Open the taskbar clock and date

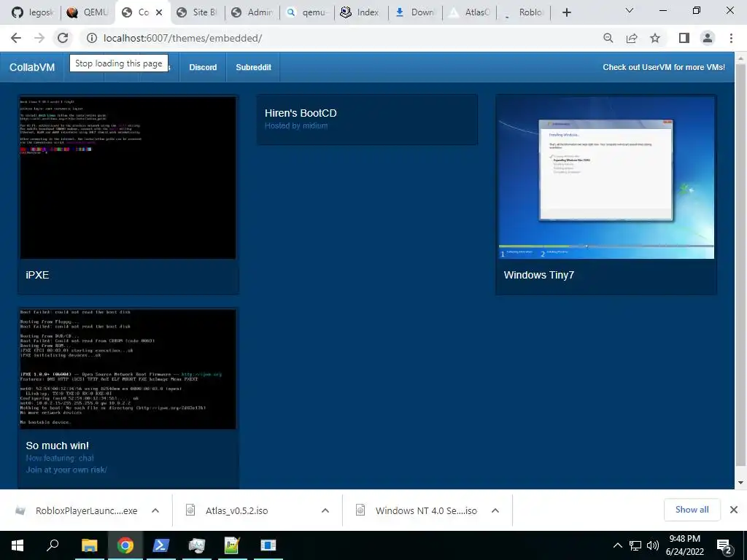point(684,545)
